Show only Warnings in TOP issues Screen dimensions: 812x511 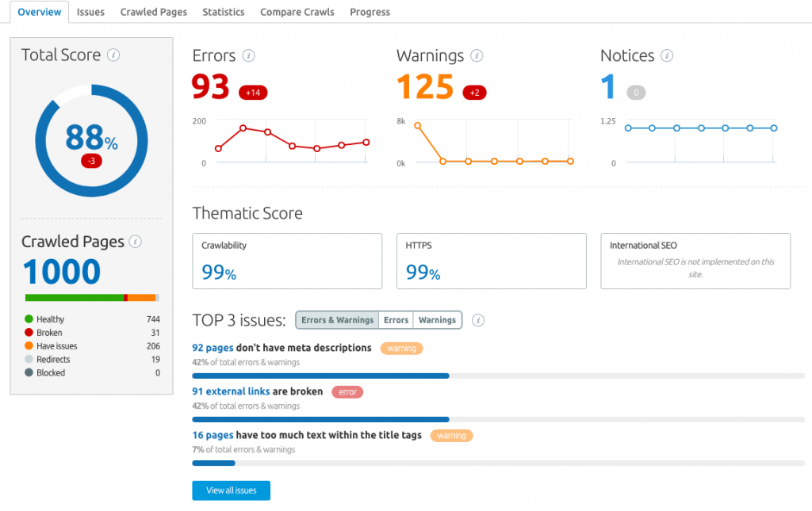[x=437, y=320]
